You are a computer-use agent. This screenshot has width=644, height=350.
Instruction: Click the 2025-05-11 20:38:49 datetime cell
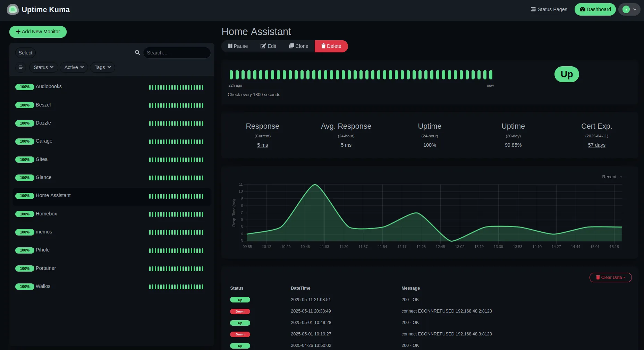click(311, 311)
